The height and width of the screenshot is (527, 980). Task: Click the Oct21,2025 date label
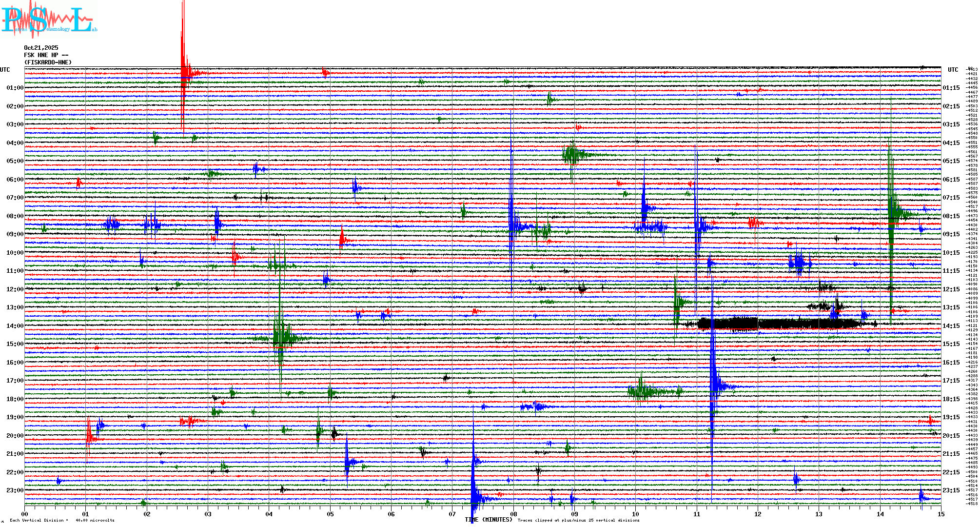click(41, 48)
